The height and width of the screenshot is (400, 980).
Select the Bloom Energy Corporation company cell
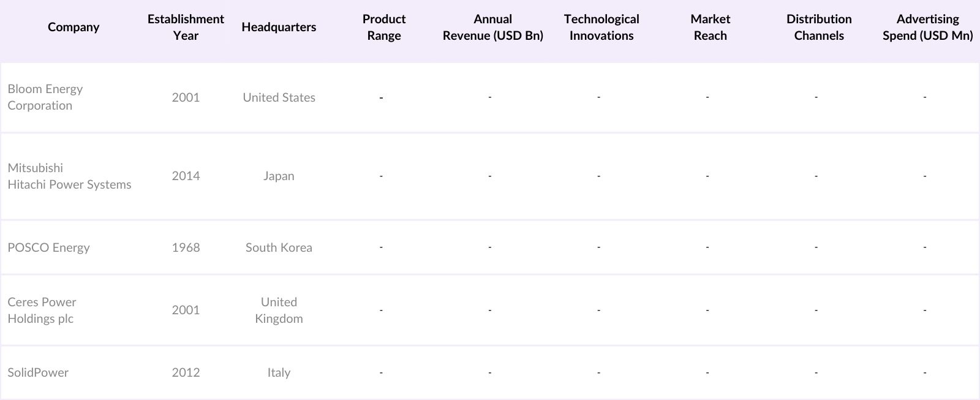coord(45,97)
